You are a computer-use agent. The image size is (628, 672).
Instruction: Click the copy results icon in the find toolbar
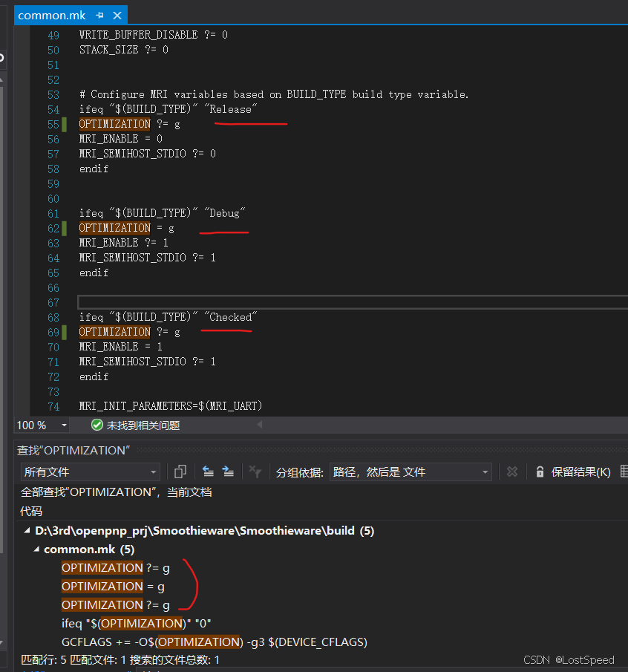point(180,472)
